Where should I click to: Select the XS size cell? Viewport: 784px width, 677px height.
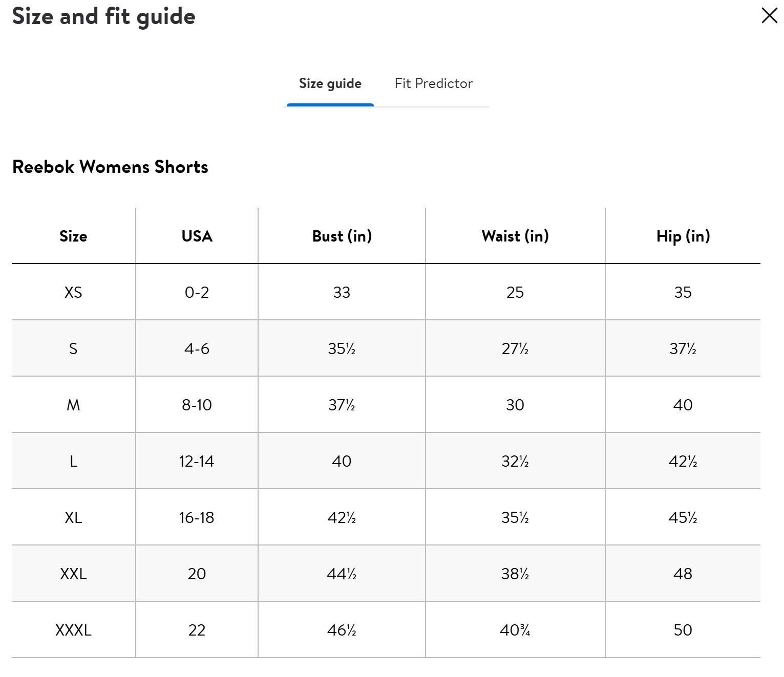pyautogui.click(x=73, y=292)
